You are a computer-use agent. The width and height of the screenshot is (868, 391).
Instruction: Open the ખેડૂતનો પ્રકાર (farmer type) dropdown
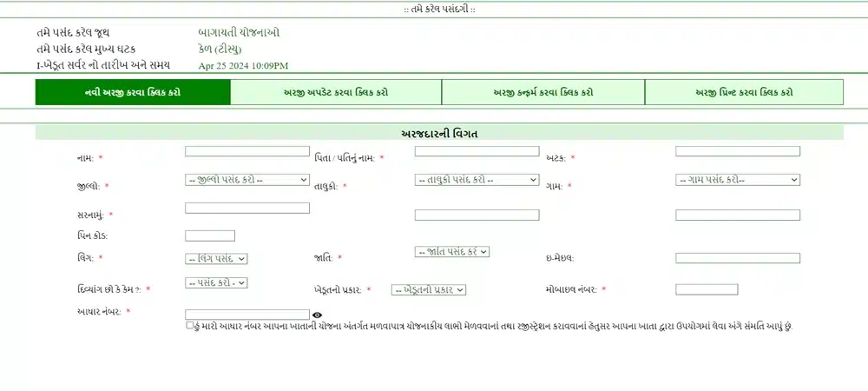[429, 289]
